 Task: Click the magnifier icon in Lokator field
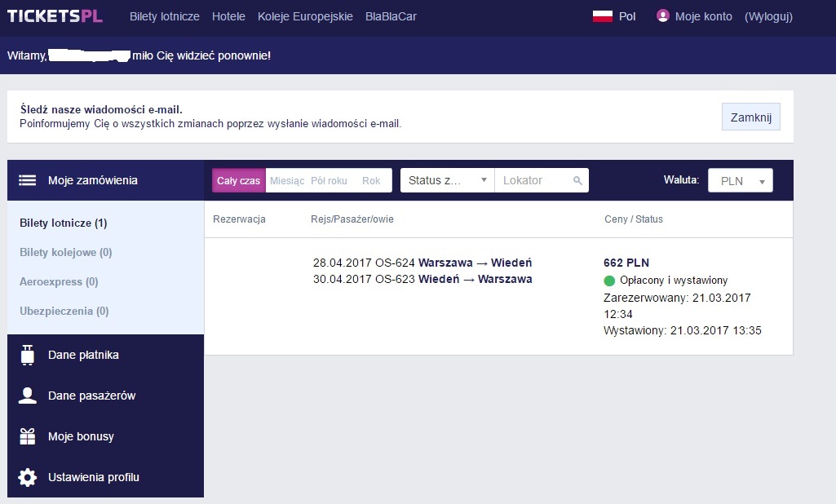[577, 181]
